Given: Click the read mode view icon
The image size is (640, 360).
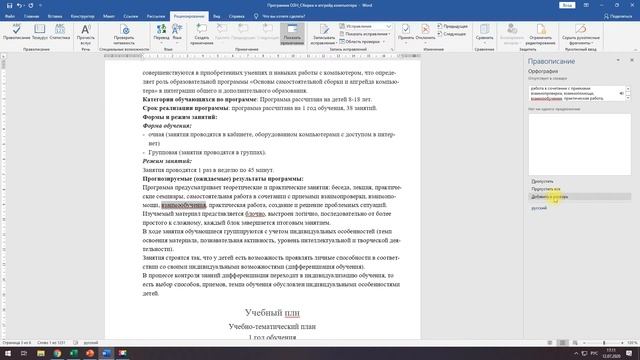Looking at the screenshot, I should tap(550, 343).
